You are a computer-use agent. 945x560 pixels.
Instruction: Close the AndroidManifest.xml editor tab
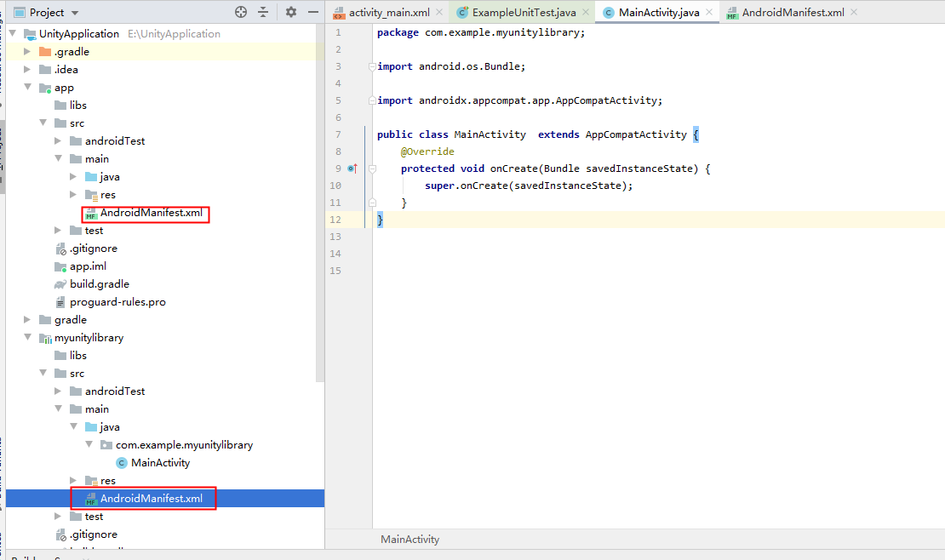853,12
